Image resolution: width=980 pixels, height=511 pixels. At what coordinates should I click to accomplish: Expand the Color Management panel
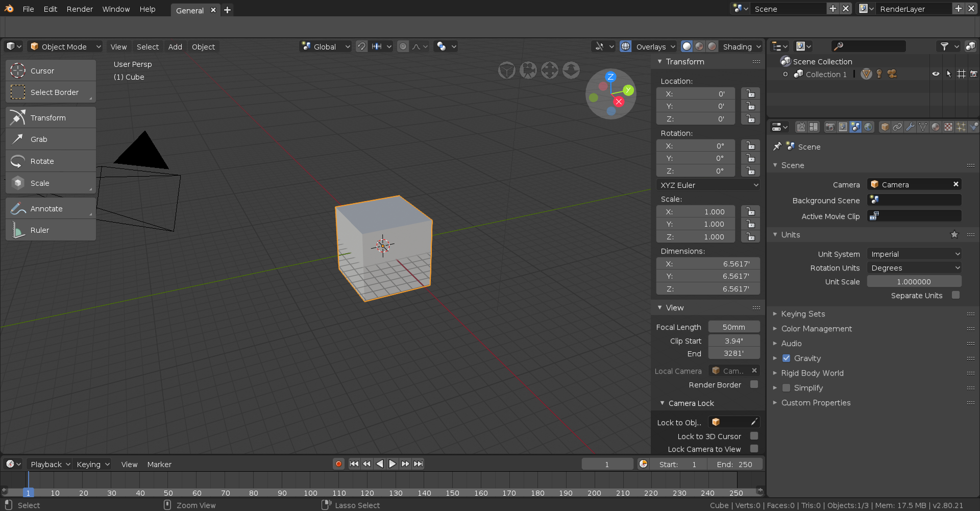point(816,329)
